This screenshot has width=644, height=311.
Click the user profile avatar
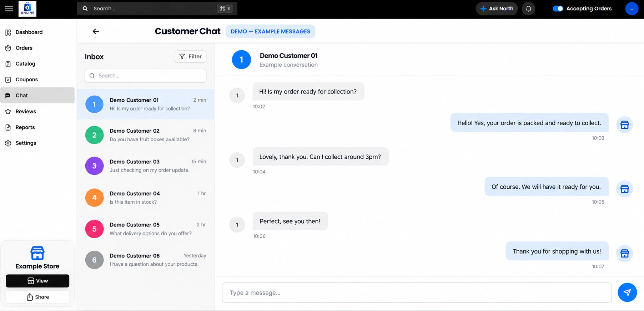[x=632, y=9]
